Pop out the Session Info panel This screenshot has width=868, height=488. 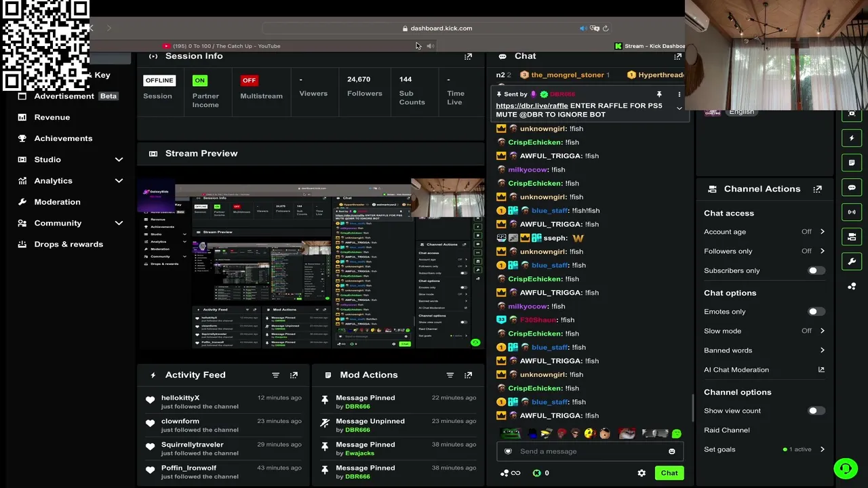tap(468, 56)
